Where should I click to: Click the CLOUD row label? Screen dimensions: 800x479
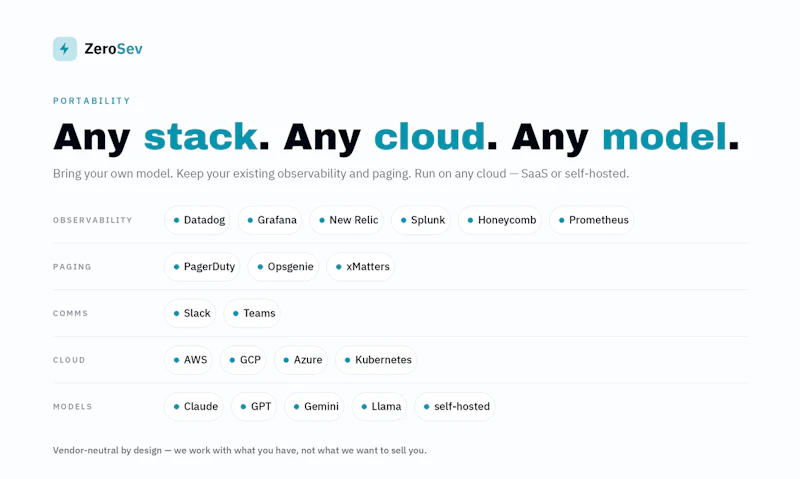point(69,360)
